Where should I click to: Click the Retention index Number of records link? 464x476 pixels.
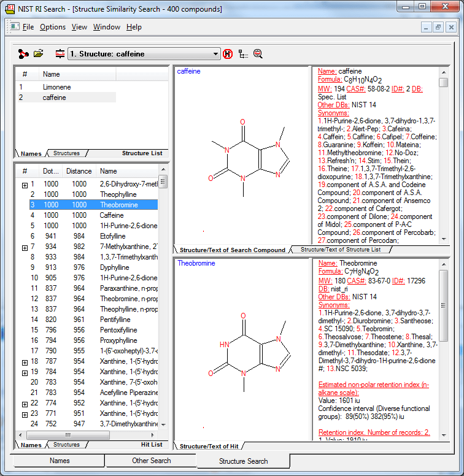374,432
